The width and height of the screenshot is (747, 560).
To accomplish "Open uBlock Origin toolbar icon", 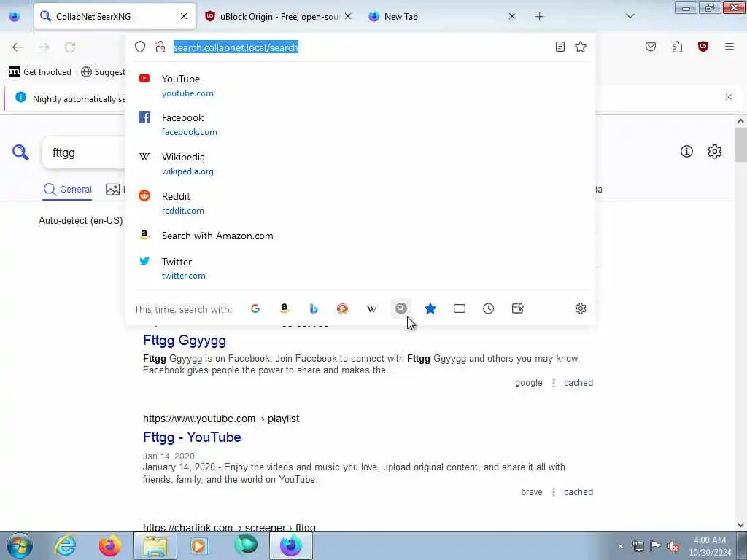I will 703,47.
